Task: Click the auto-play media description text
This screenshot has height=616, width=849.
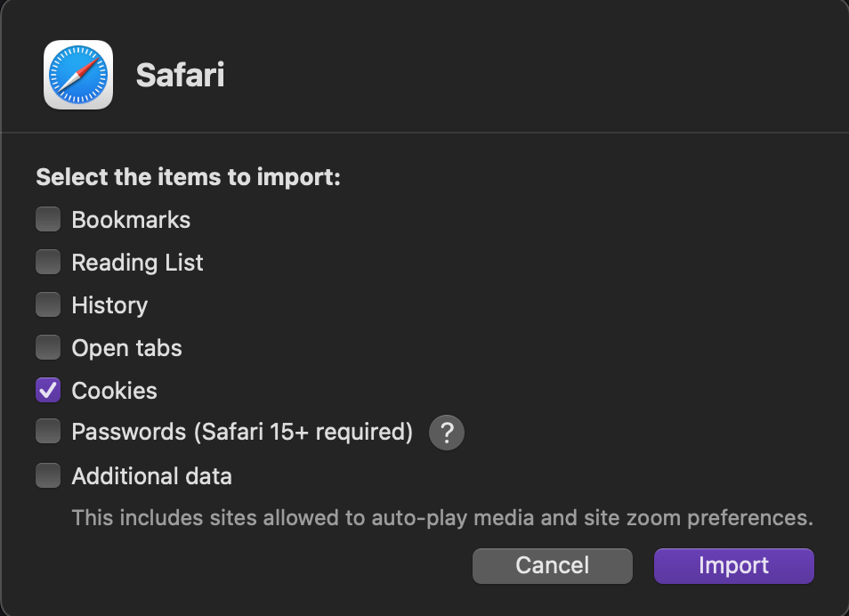Action: pyautogui.click(x=442, y=517)
